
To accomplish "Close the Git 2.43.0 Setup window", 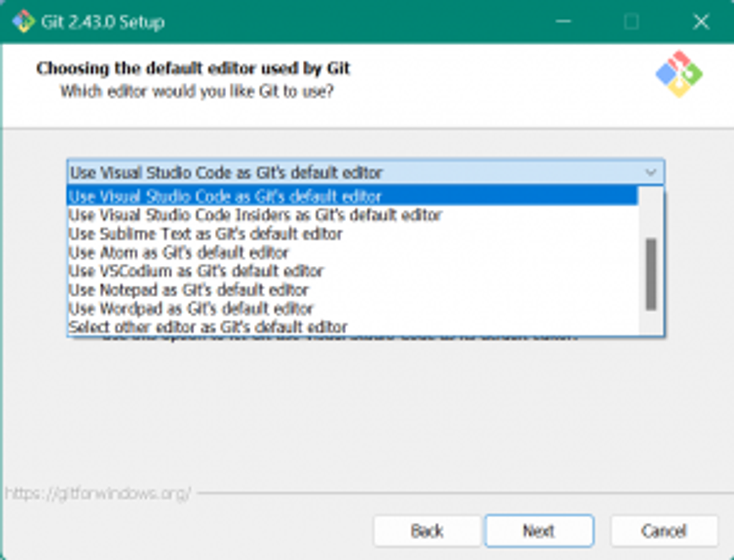I will coord(701,22).
